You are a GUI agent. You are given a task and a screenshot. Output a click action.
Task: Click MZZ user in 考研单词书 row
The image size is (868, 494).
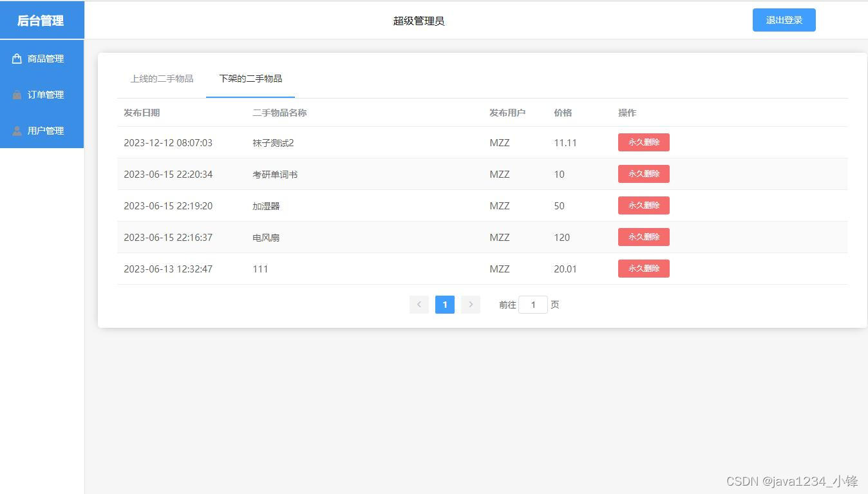point(500,175)
